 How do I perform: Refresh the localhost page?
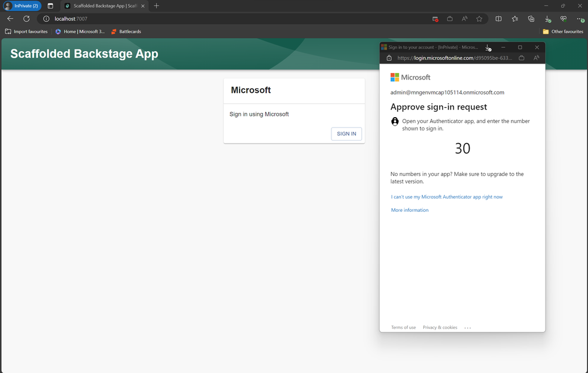26,19
